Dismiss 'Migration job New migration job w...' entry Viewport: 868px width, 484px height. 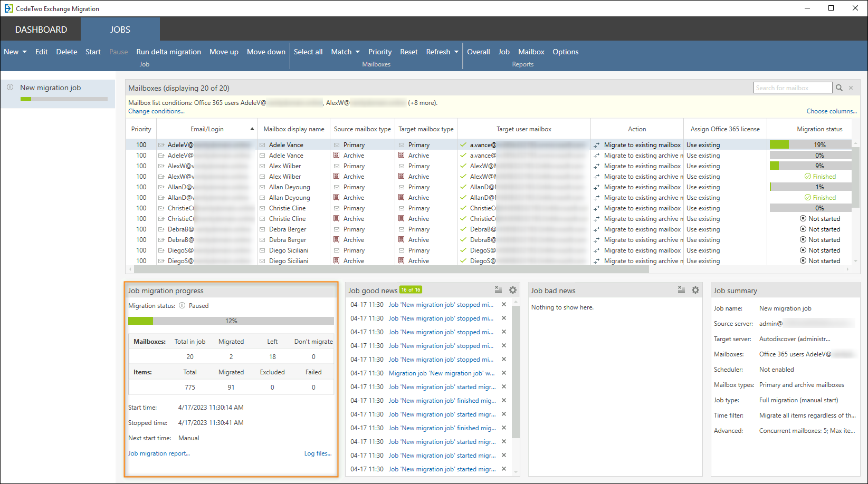[504, 373]
